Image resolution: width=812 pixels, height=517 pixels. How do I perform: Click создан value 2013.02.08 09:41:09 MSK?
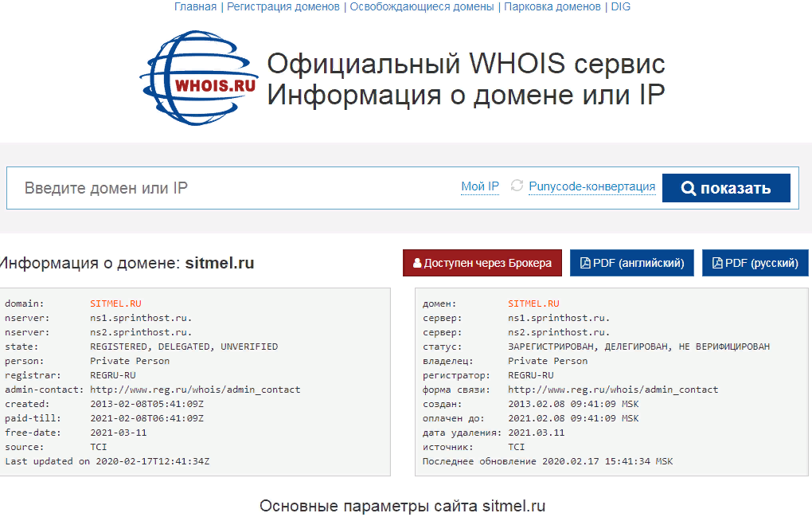[x=573, y=404]
